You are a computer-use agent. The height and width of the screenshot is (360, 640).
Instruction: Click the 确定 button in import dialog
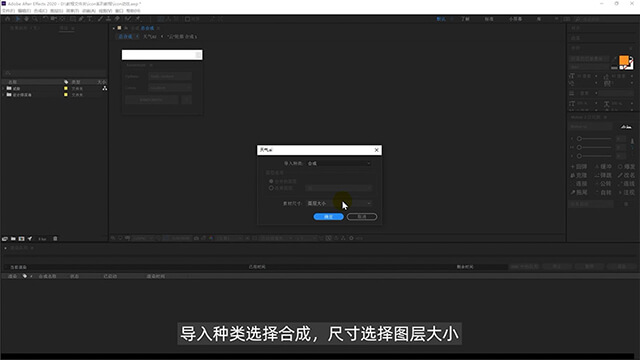(328, 217)
